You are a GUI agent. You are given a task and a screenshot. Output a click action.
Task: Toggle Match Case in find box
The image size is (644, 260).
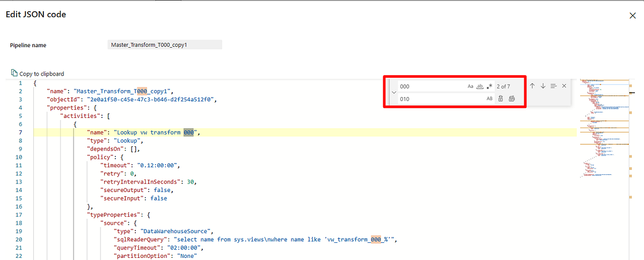[x=470, y=86]
